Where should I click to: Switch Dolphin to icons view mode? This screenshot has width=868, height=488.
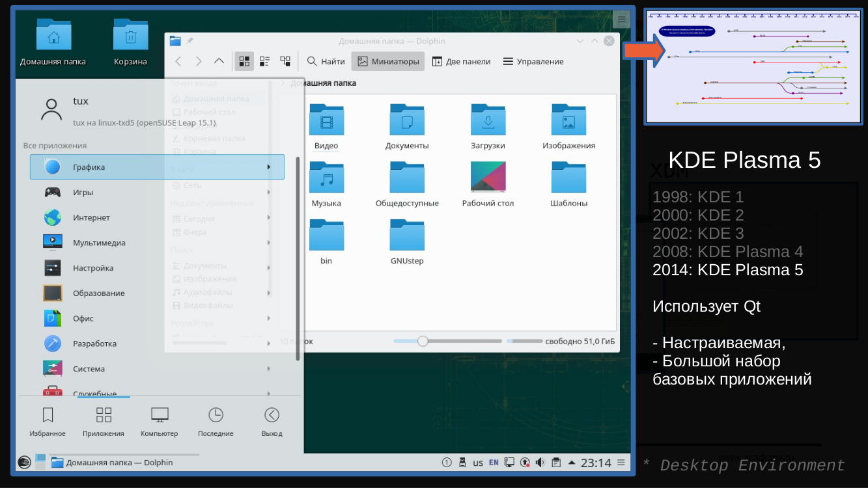pyautogui.click(x=244, y=61)
